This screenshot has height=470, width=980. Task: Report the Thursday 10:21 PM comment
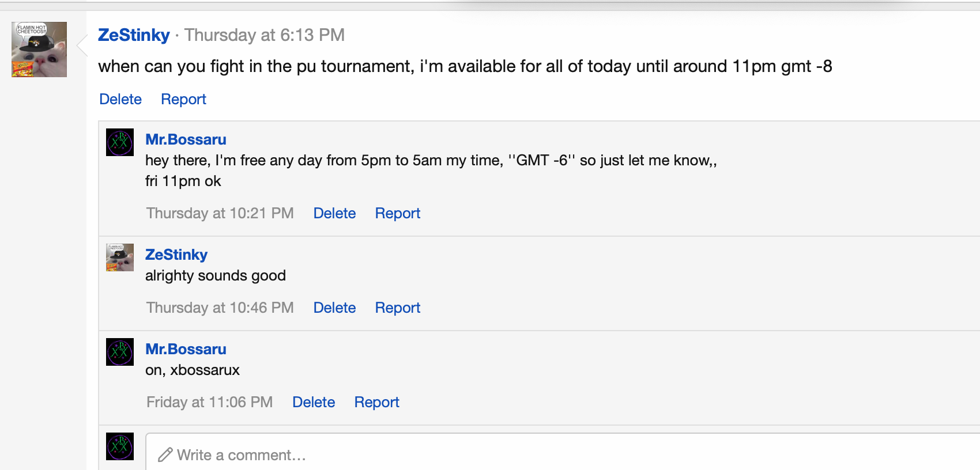[x=398, y=213]
